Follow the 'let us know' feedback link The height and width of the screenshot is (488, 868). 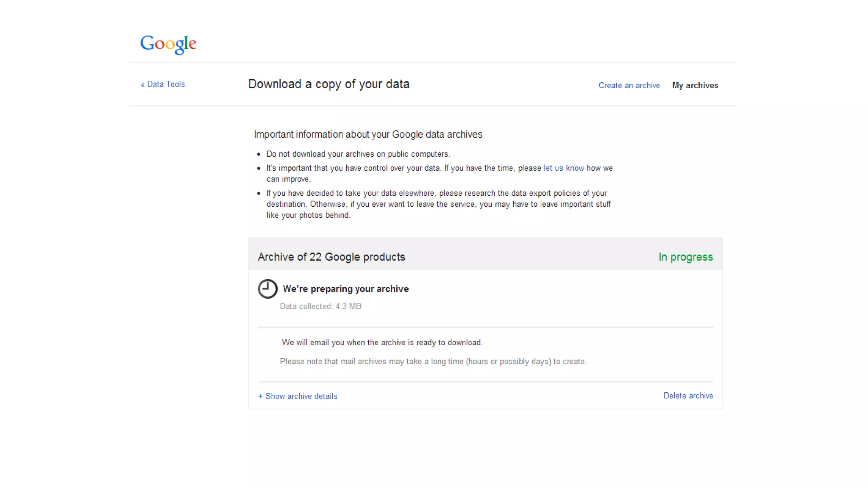(x=564, y=168)
